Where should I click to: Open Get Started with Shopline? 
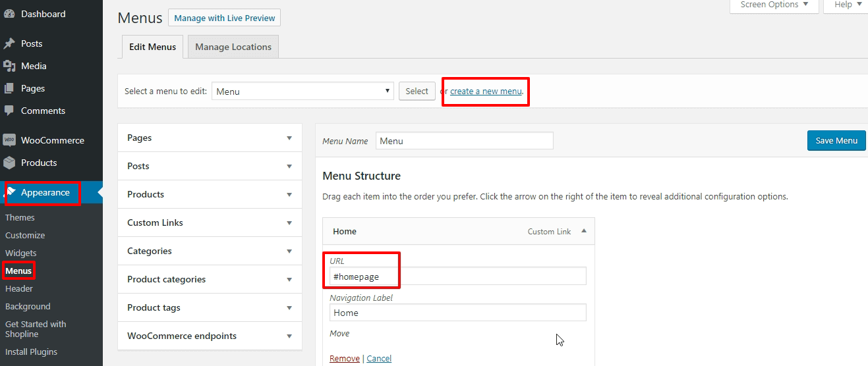pyautogui.click(x=36, y=328)
